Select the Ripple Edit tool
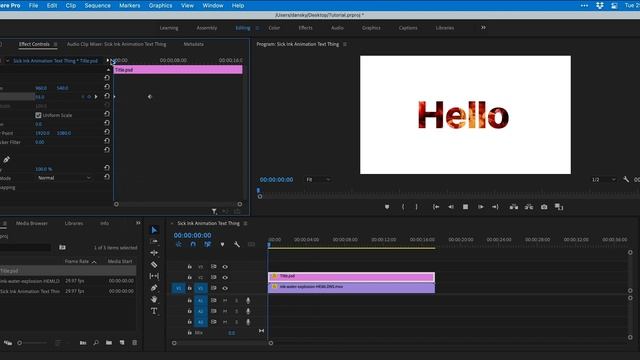 coord(154,253)
